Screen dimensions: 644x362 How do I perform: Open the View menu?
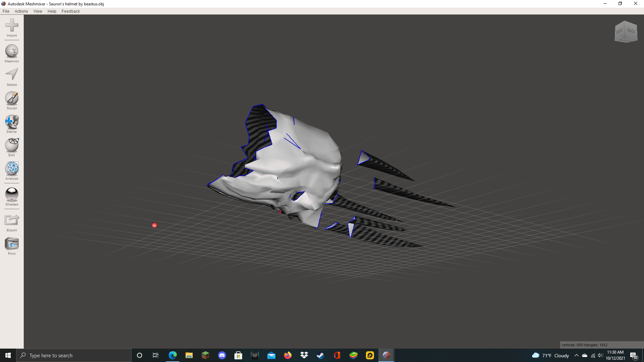click(38, 11)
